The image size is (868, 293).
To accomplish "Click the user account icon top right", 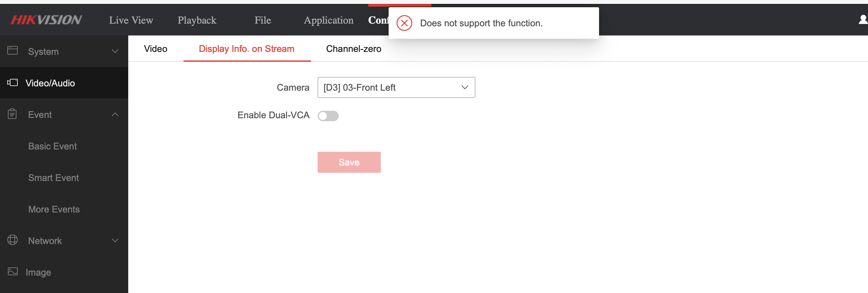I will [863, 19].
